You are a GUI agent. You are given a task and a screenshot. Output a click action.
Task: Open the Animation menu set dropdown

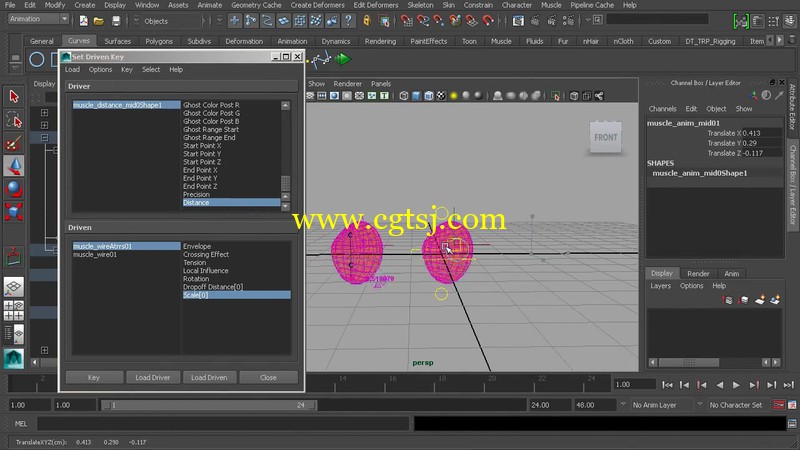38,19
